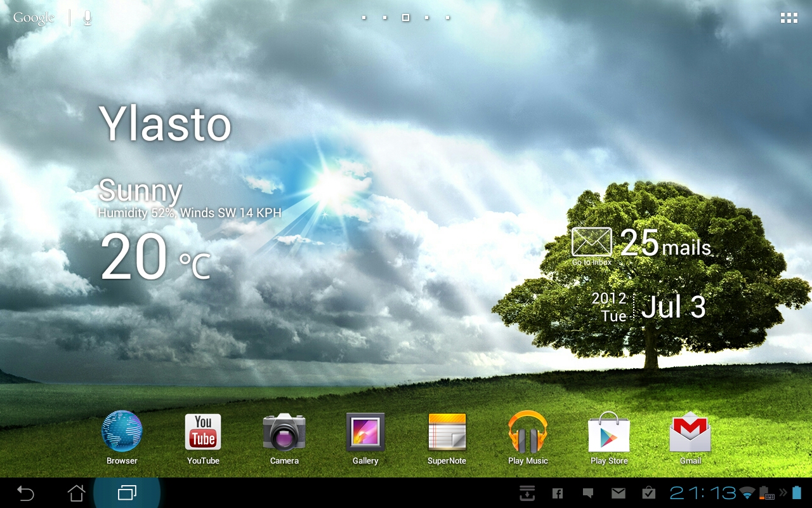Viewport: 812px width, 508px height.
Task: Launch the SuperNote app
Action: [447, 438]
